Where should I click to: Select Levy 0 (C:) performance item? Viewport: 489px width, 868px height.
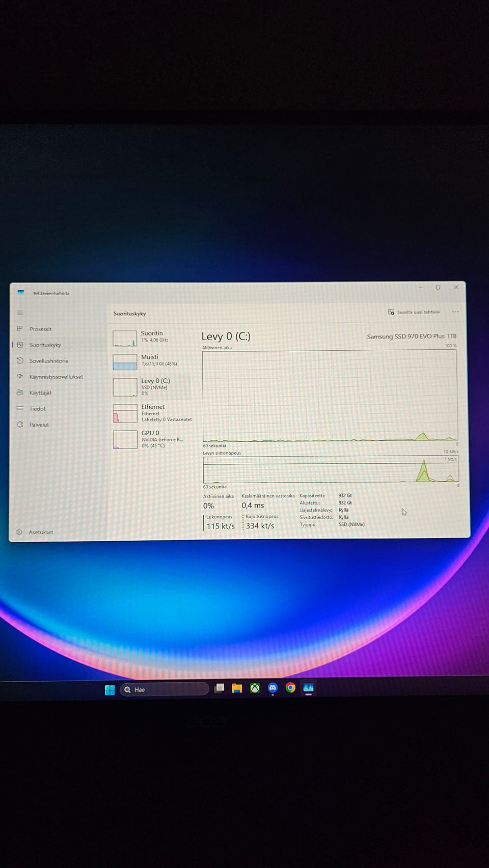pos(152,387)
